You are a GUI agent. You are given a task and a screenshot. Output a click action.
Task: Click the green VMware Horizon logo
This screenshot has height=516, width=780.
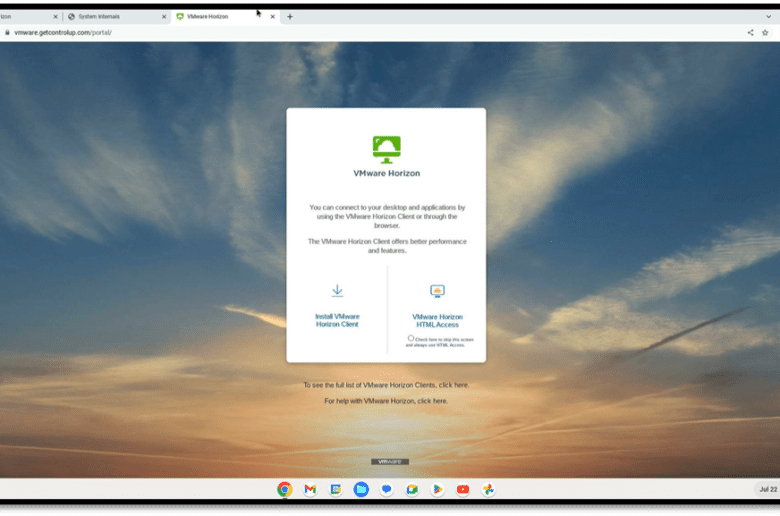(387, 149)
